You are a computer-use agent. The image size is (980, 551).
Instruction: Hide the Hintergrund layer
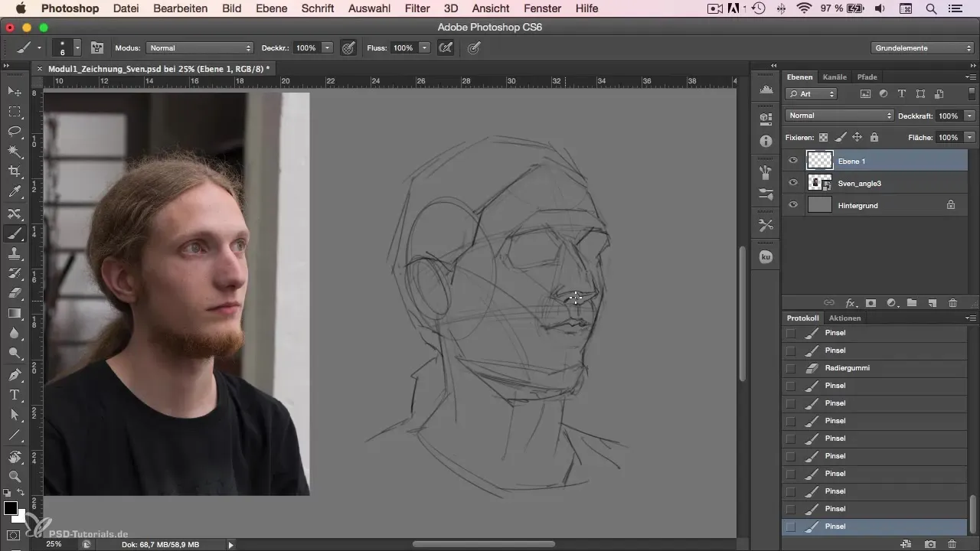pos(793,205)
